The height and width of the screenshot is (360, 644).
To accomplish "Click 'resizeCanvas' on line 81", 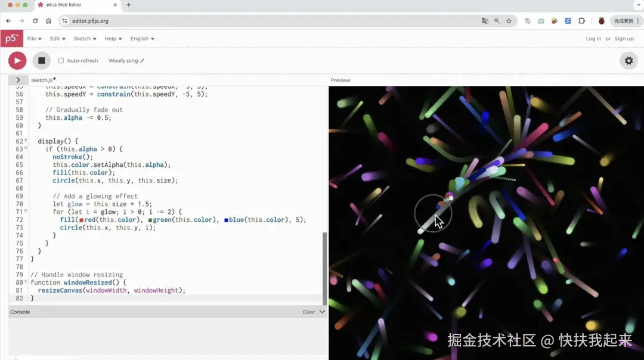I will coord(60,291).
